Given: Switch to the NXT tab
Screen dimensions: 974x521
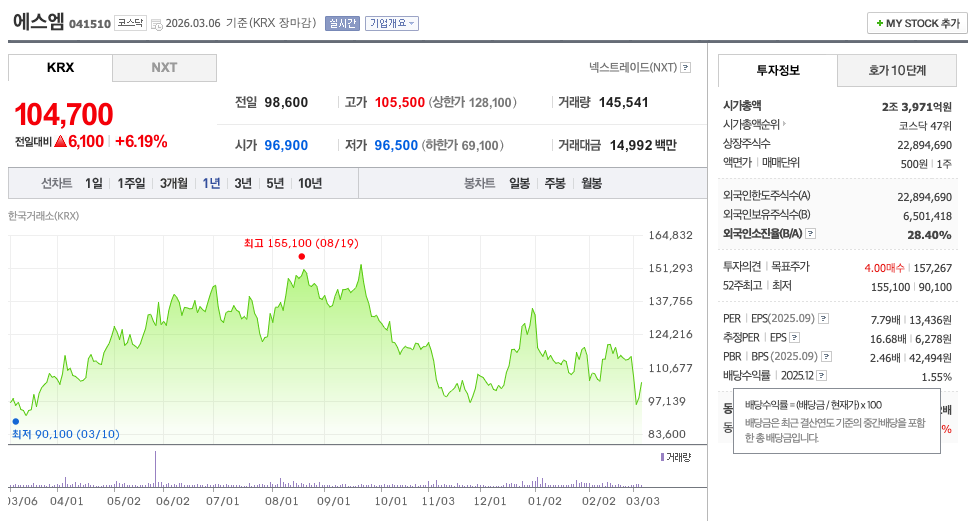Looking at the screenshot, I should (x=164, y=68).
